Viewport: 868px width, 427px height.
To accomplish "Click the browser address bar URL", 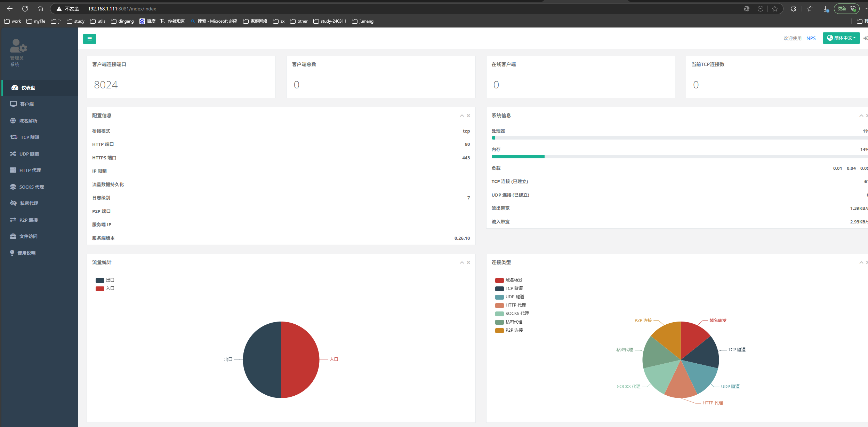I will point(122,9).
